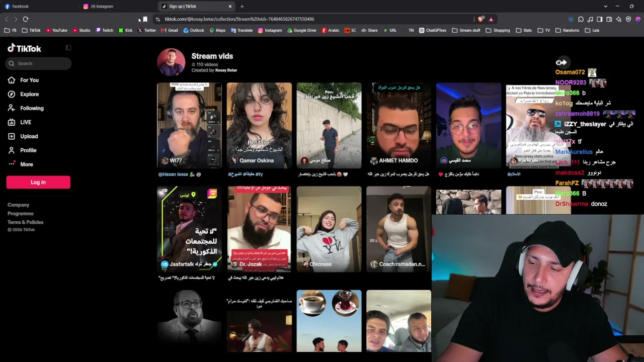Screen dimensions: 644x362
Task: Click the For You home icon
Action: [12, 80]
